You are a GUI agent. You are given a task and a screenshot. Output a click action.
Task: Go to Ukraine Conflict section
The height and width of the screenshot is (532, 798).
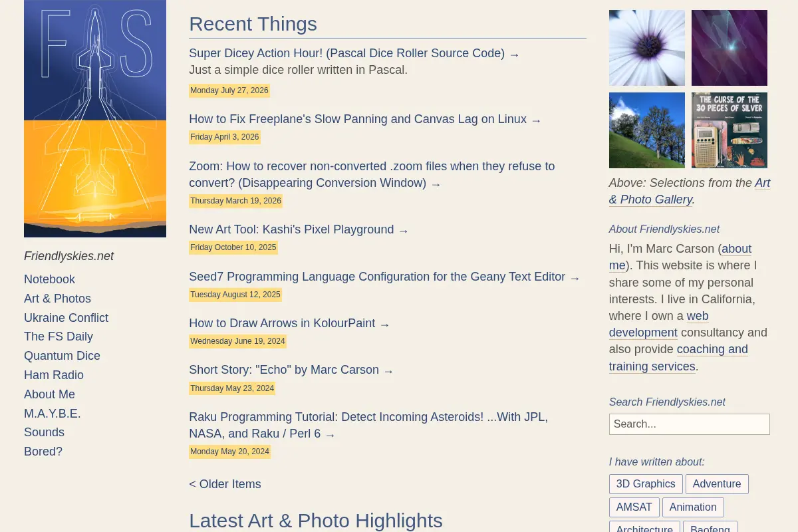coord(66,318)
